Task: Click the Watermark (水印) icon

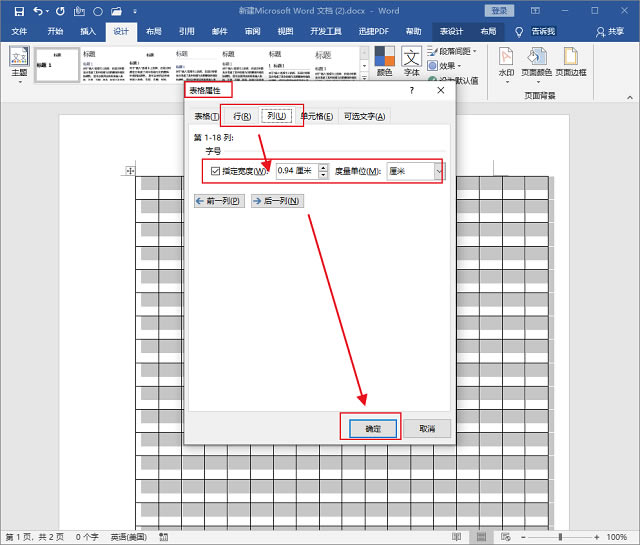Action: [x=506, y=56]
